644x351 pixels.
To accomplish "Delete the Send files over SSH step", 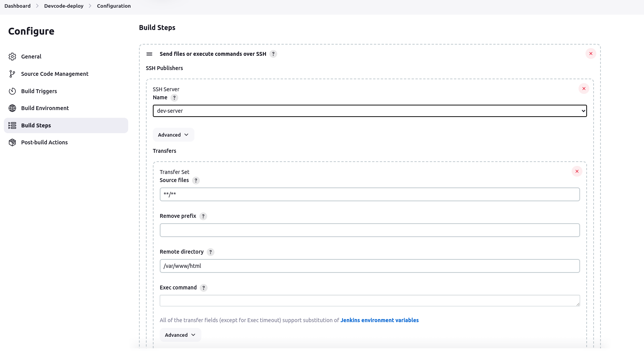I will [590, 53].
